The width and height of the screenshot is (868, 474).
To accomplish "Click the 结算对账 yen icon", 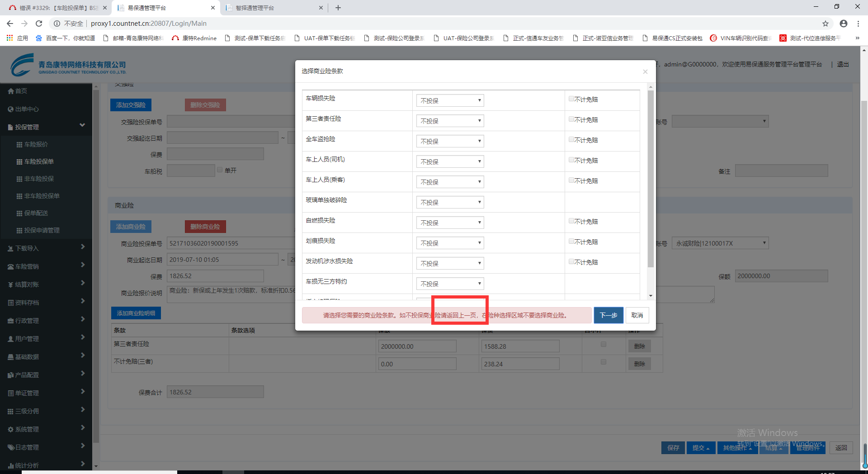I will coord(11,285).
